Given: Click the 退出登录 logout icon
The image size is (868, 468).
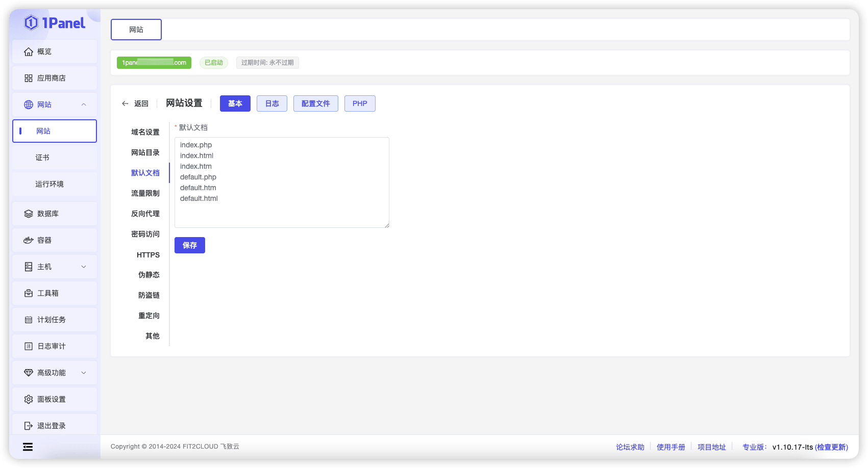Looking at the screenshot, I should pyautogui.click(x=29, y=426).
